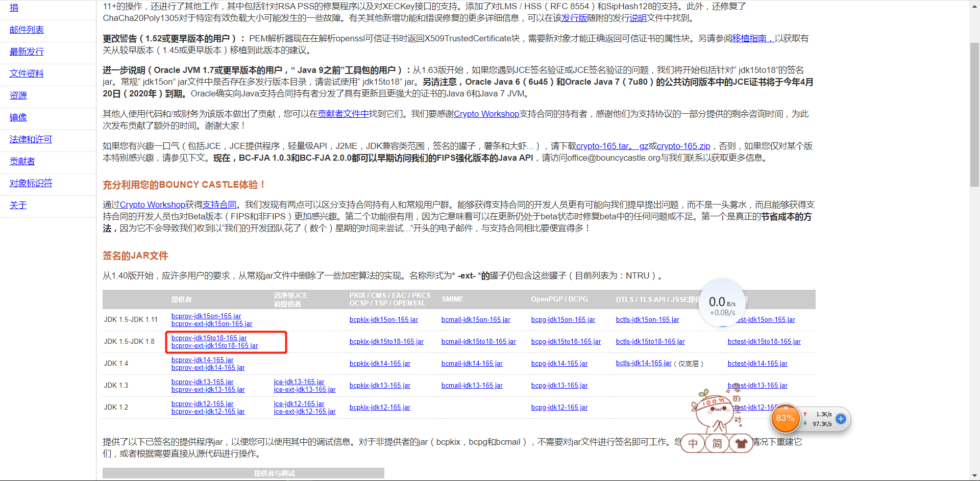
Task: Download jce-jdk13-165.jar
Action: coord(299,382)
